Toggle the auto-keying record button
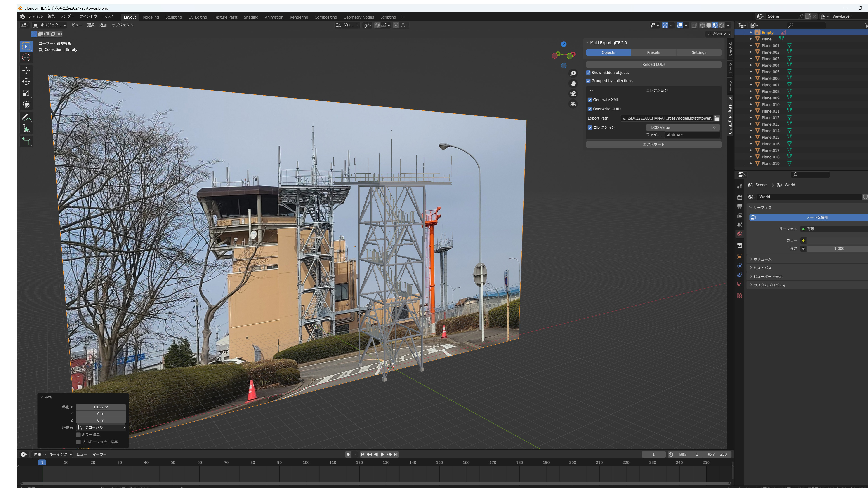The image size is (868, 488). pyautogui.click(x=348, y=454)
